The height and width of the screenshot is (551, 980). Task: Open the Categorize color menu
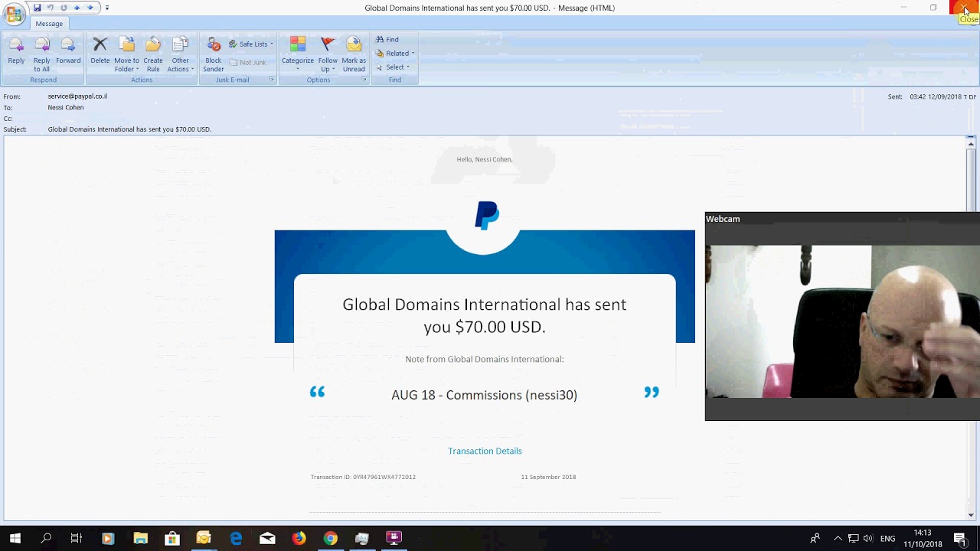coord(298,54)
